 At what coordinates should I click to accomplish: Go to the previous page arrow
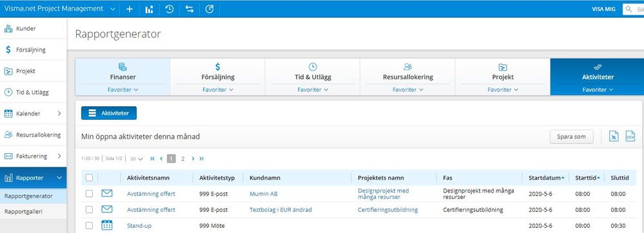point(161,159)
